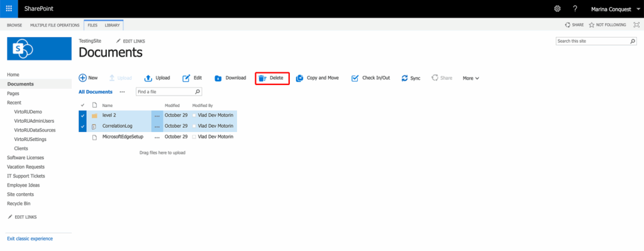Viewport: 644px width, 251px height.
Task: Open the level 2 folder
Action: pos(109,116)
